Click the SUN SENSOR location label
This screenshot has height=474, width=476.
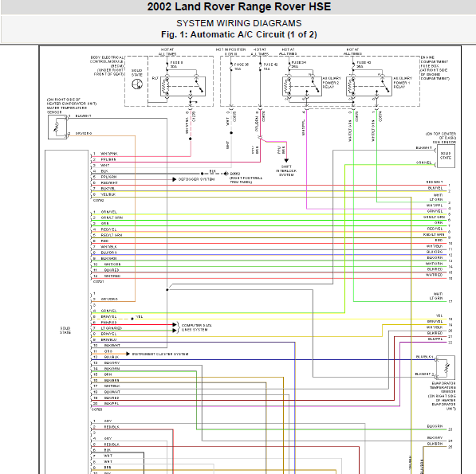pos(441,138)
